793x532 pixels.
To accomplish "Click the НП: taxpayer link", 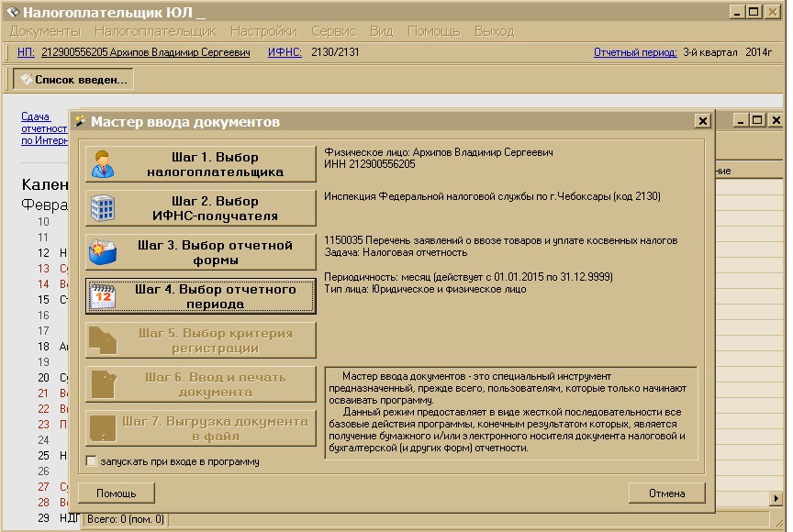I will click(x=26, y=52).
